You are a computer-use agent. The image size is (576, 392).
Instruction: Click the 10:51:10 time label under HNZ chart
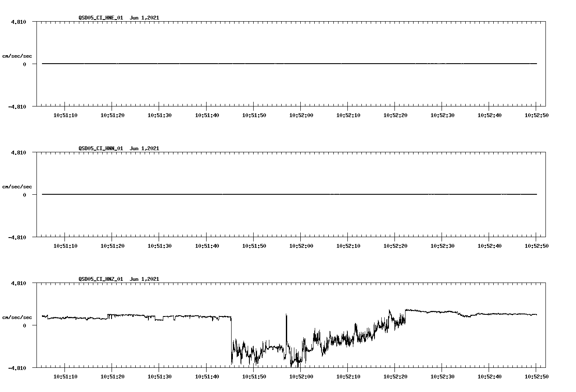coord(65,377)
